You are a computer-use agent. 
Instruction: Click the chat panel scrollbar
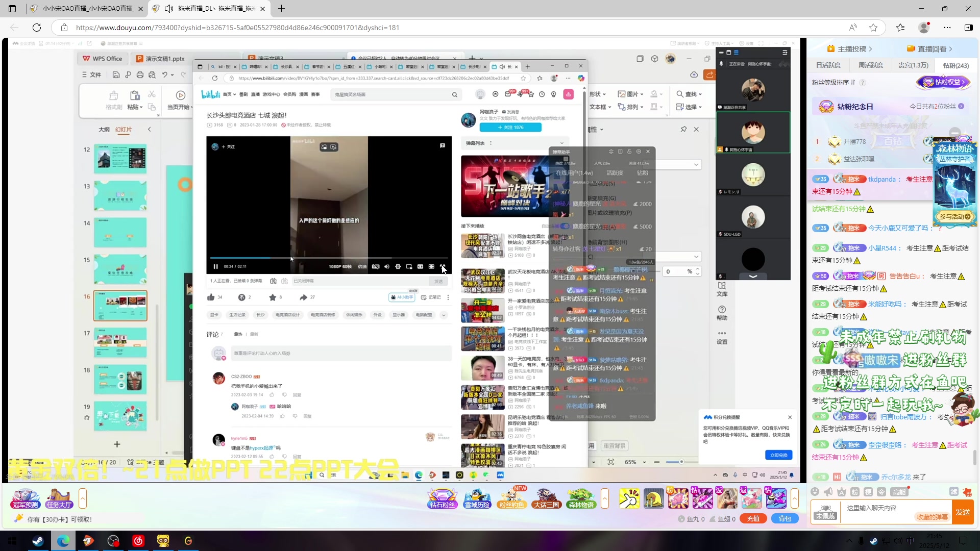975,457
